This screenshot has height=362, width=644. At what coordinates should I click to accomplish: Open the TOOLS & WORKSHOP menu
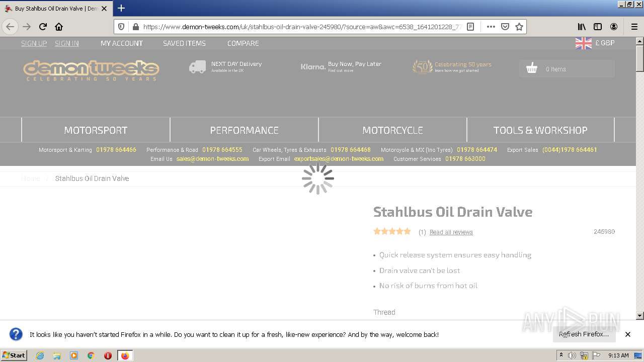[540, 130]
